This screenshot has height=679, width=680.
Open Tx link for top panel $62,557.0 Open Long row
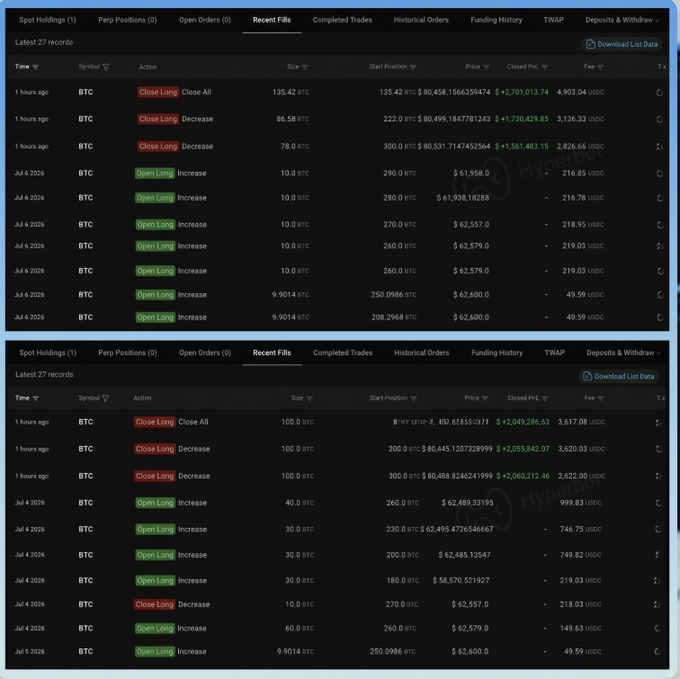pos(659,225)
